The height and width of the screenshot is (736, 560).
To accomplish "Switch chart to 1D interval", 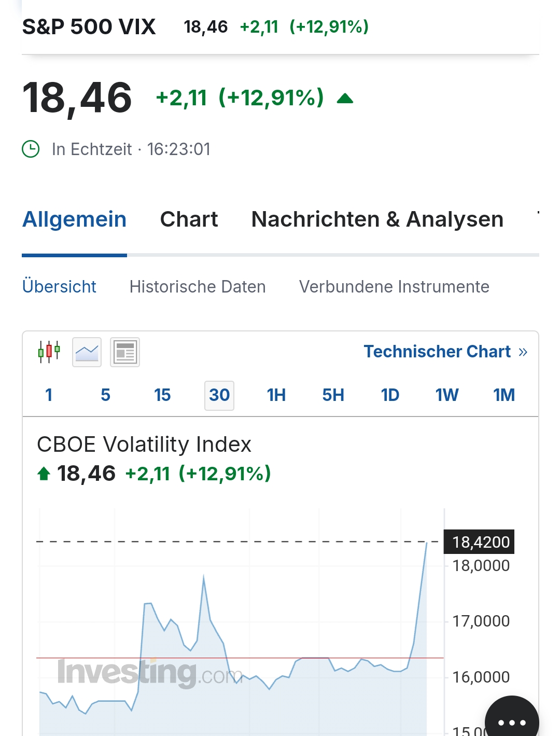I will click(390, 395).
